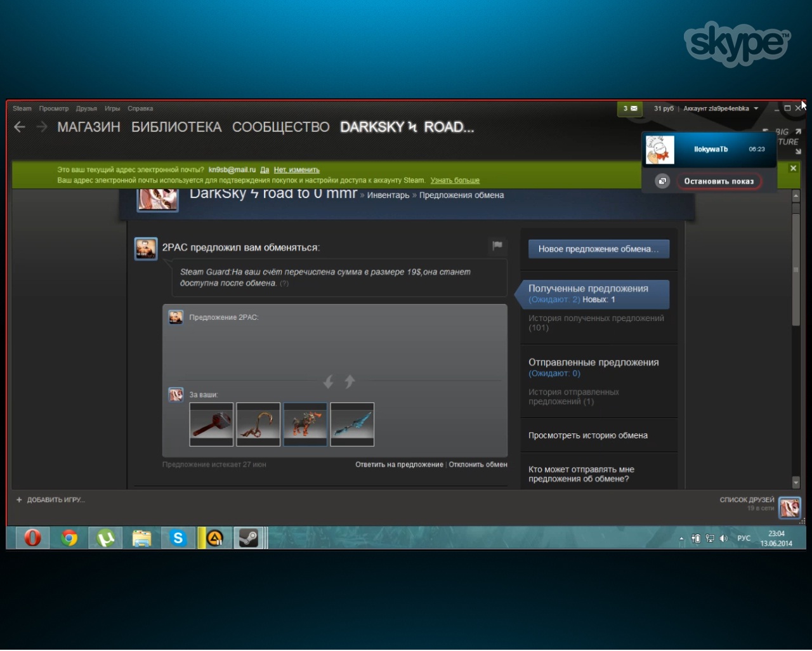Click the hook item thumbnail
Screen dimensions: 812x651
pyautogui.click(x=258, y=424)
